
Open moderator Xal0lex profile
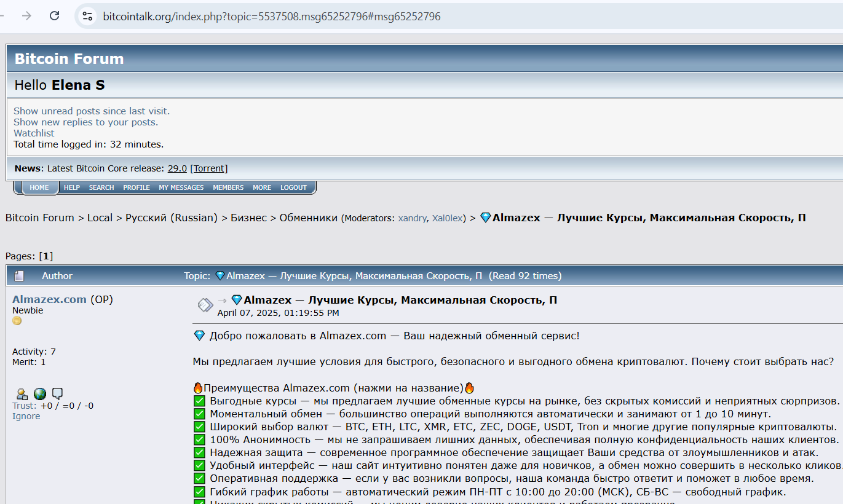point(448,218)
